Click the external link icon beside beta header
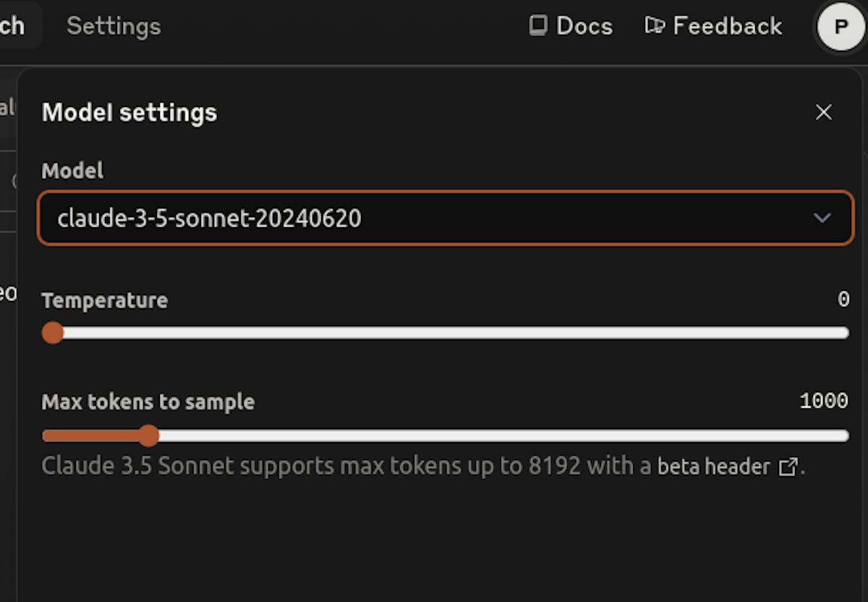The width and height of the screenshot is (868, 602). [788, 467]
